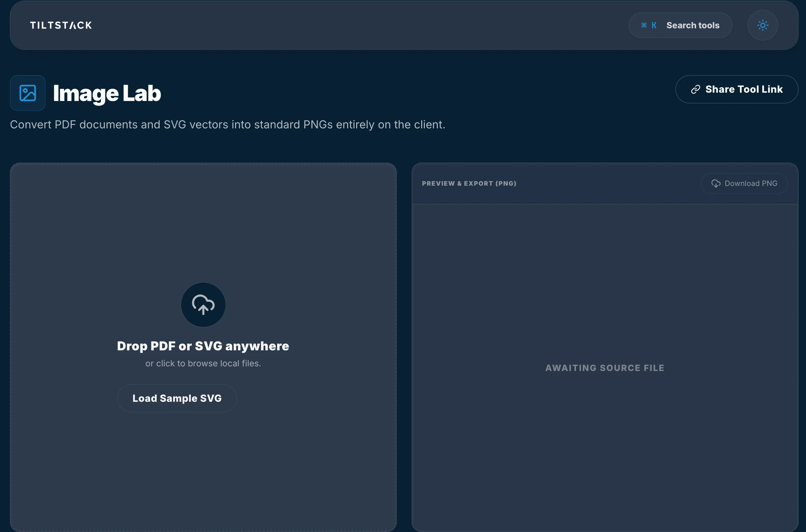Click the cloud upload icon

click(x=203, y=305)
